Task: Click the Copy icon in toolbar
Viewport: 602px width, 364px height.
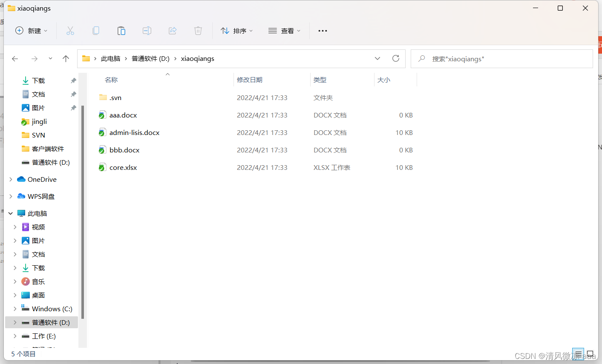Action: pos(96,31)
